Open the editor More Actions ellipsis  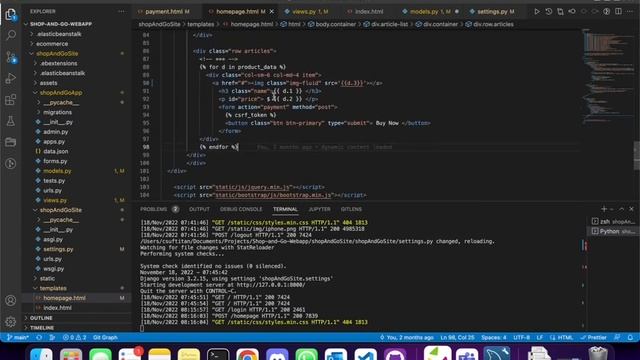[630, 11]
